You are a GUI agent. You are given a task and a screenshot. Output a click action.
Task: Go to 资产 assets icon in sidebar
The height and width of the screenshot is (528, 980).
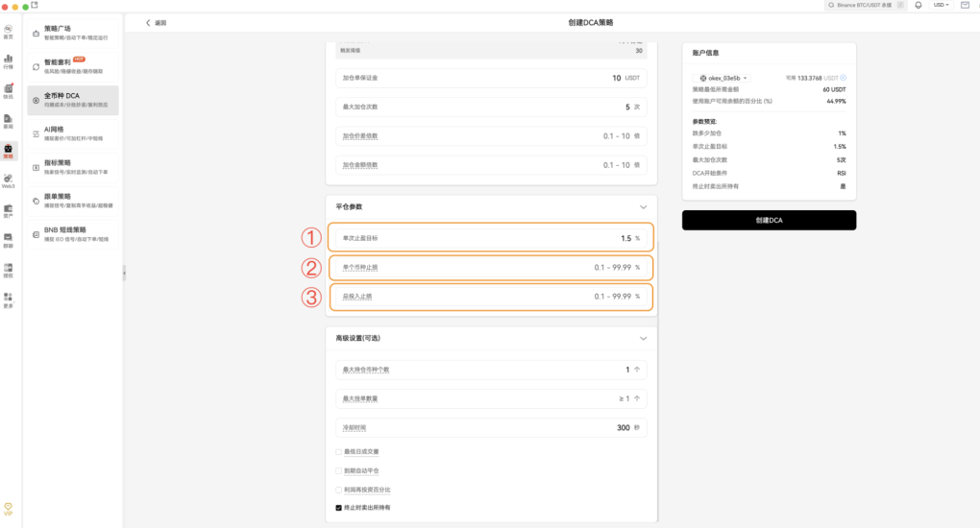click(x=8, y=210)
